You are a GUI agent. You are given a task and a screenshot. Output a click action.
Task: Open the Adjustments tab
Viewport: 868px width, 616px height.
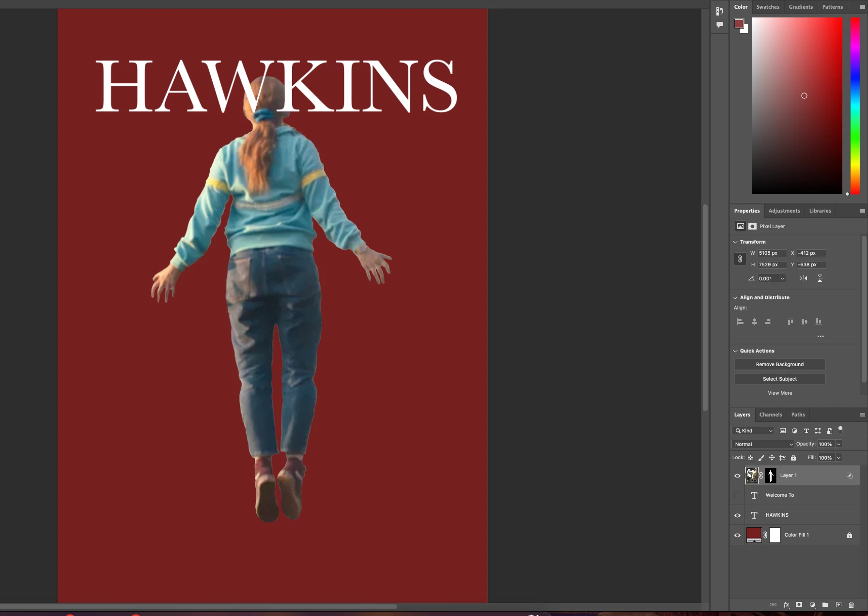(x=784, y=211)
